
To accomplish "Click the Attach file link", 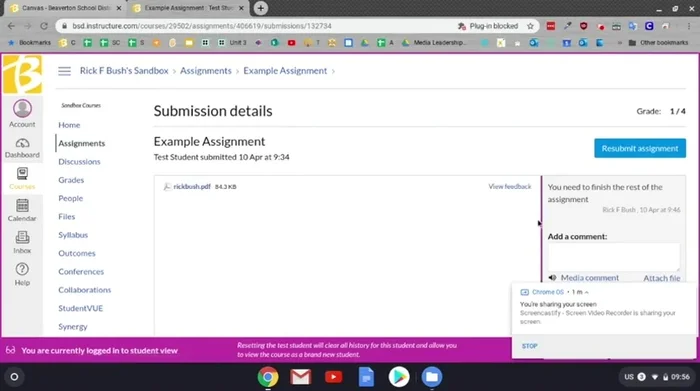I will coord(662,278).
